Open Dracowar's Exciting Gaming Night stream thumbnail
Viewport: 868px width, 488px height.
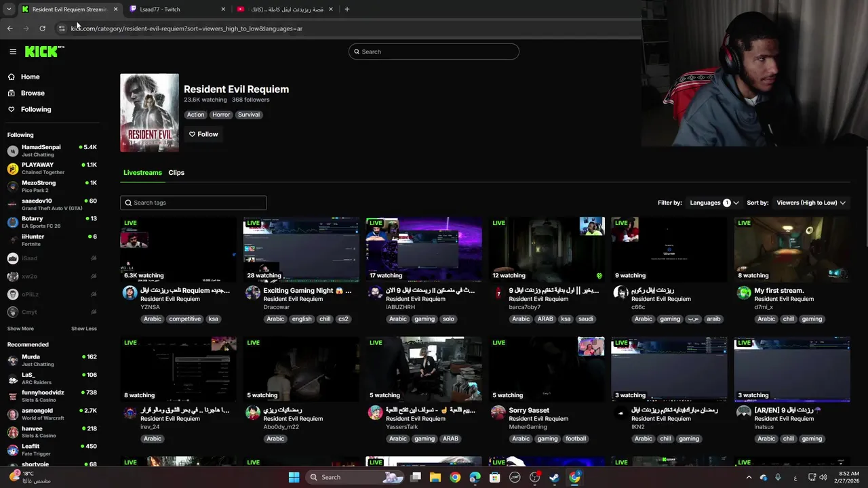pyautogui.click(x=301, y=249)
